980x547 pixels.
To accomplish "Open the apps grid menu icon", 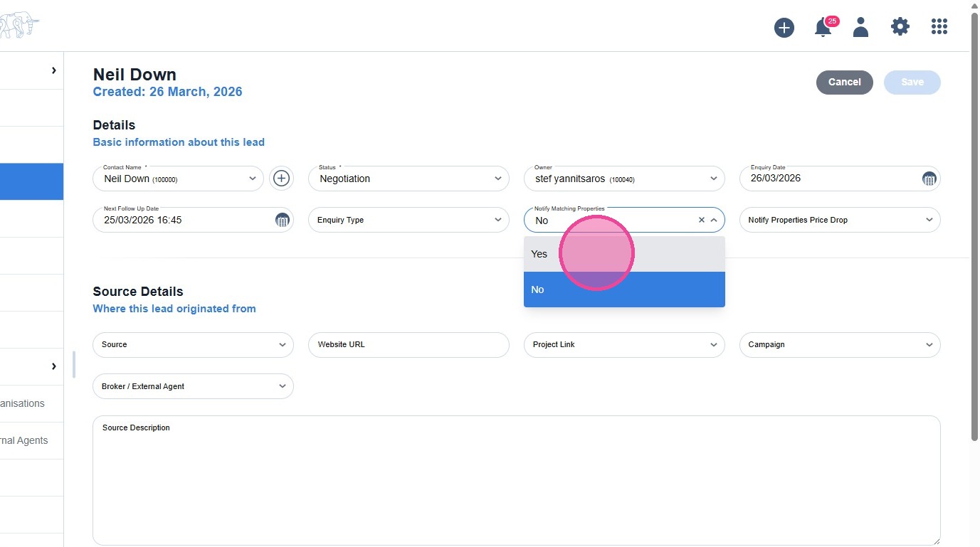I will [x=939, y=27].
